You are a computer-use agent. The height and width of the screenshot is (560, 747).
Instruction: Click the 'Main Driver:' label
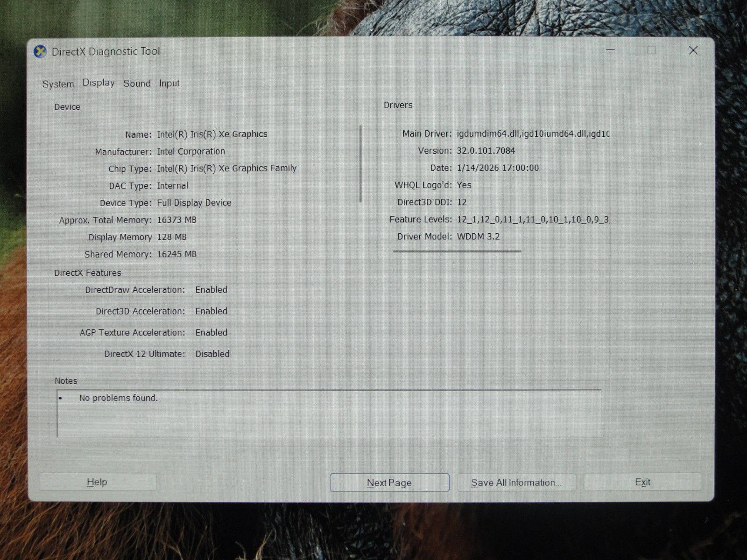[x=427, y=134]
